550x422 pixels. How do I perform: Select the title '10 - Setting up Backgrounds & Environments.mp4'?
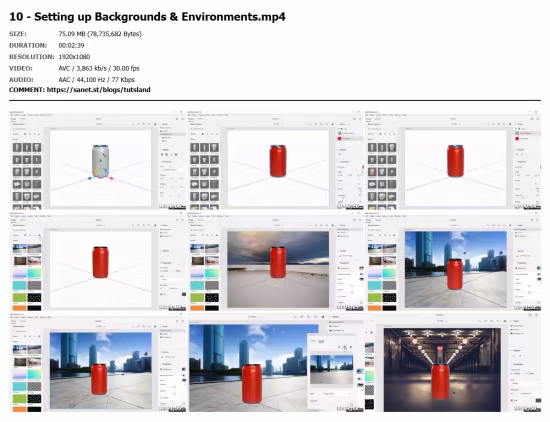[147, 16]
